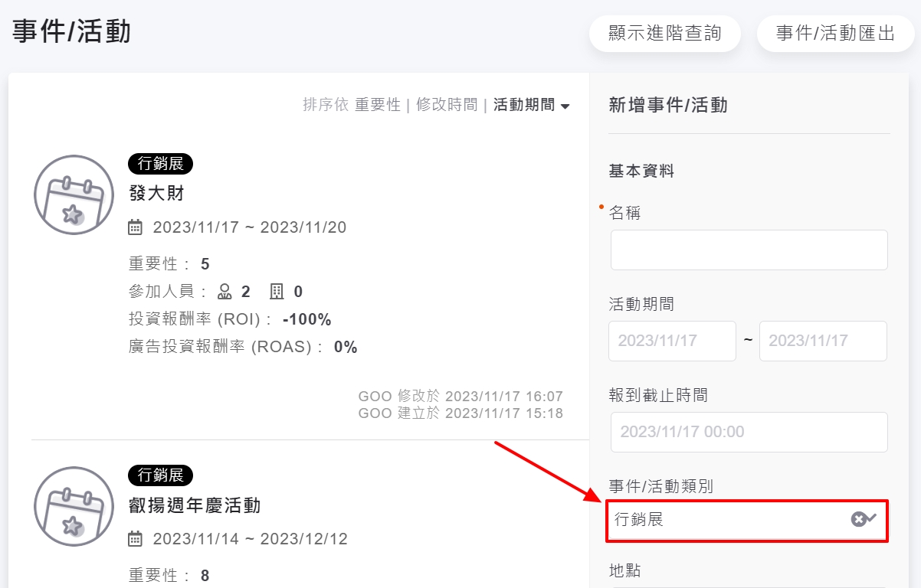Click the 叡揚週年慶活動 event calendar avatar icon
This screenshot has height=588, width=921.
(x=74, y=506)
